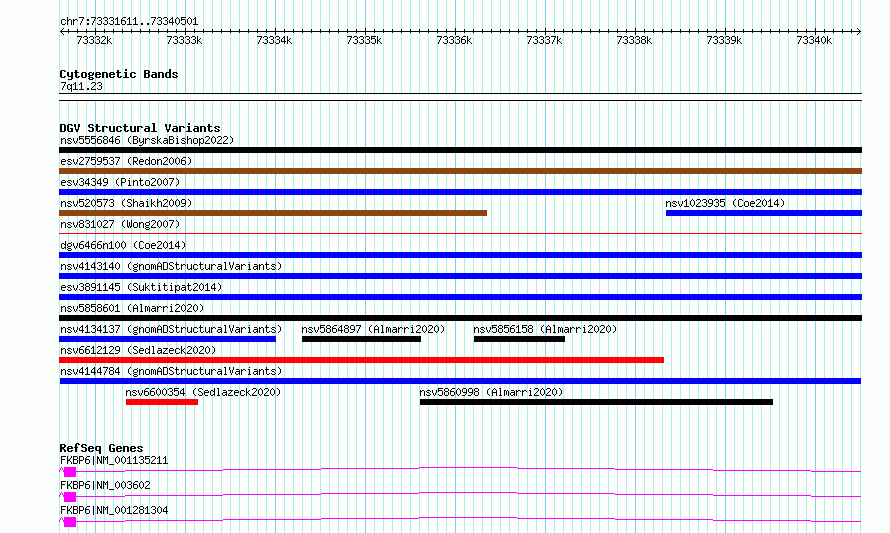Select the brown nsv520573 variant bar
This screenshot has height=533, width=890.
tap(273, 213)
